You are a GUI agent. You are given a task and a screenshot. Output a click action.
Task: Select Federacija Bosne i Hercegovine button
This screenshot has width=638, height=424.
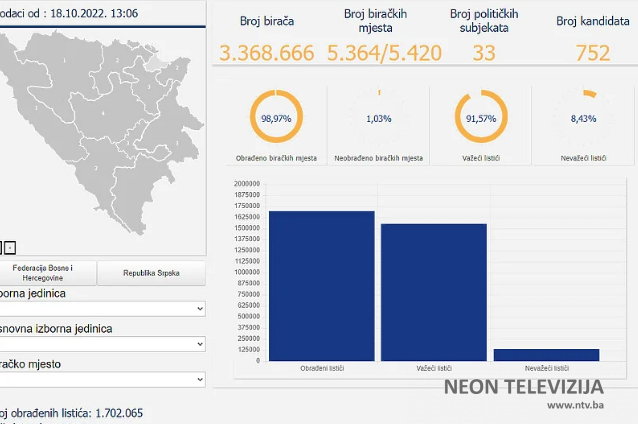point(49,273)
